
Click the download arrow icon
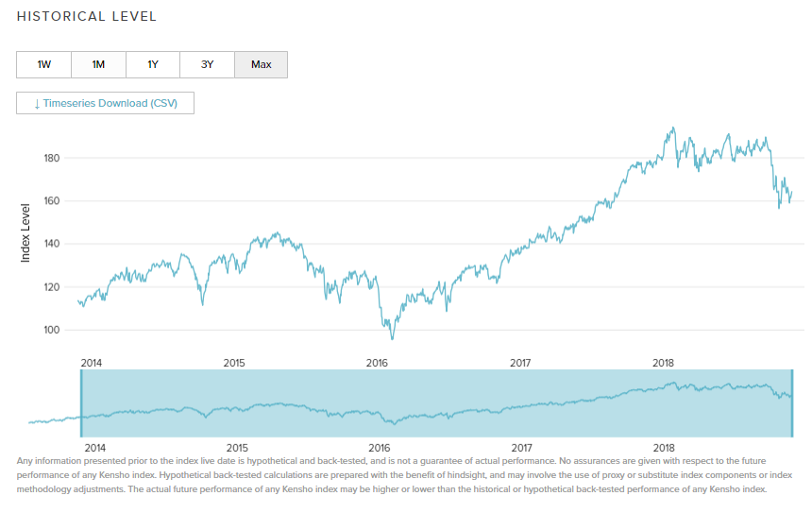click(37, 103)
